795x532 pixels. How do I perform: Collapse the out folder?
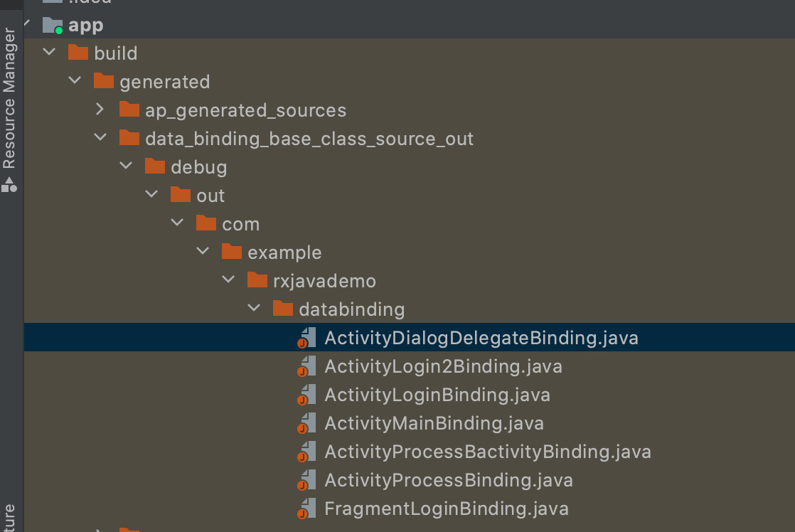click(151, 194)
